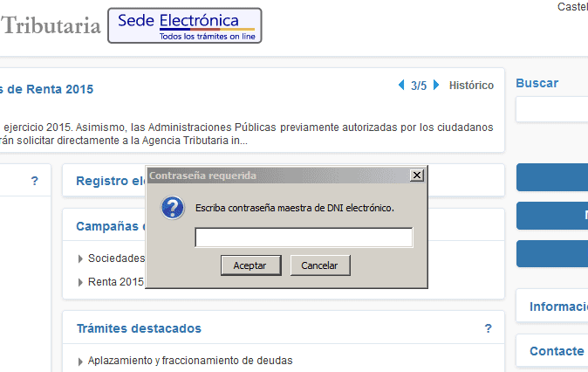
Task: Open help icon beside Trámites destacados
Action: tap(488, 328)
